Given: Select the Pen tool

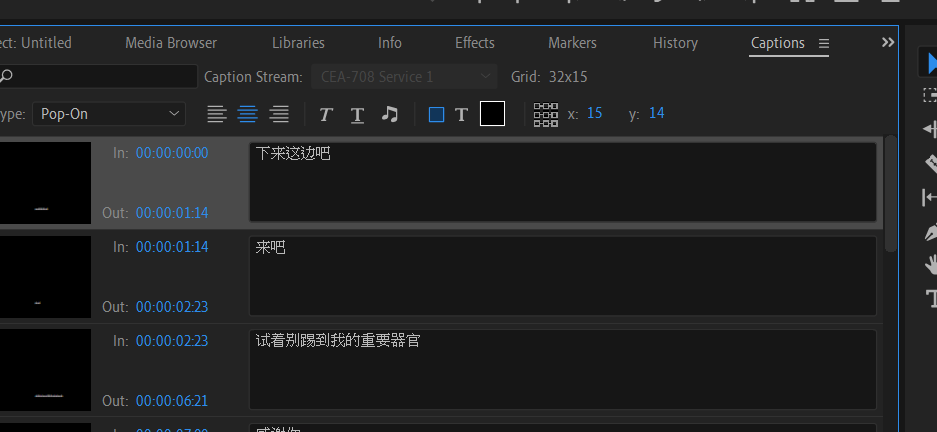Looking at the screenshot, I should (x=930, y=231).
